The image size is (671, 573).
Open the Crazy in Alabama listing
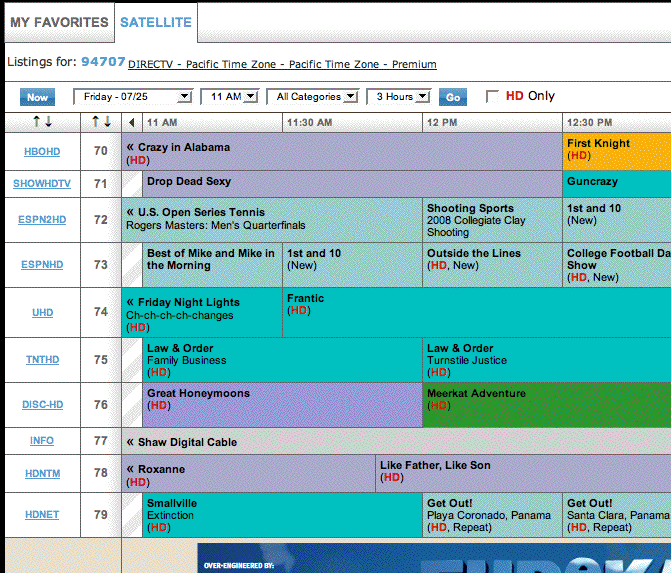tap(340, 152)
